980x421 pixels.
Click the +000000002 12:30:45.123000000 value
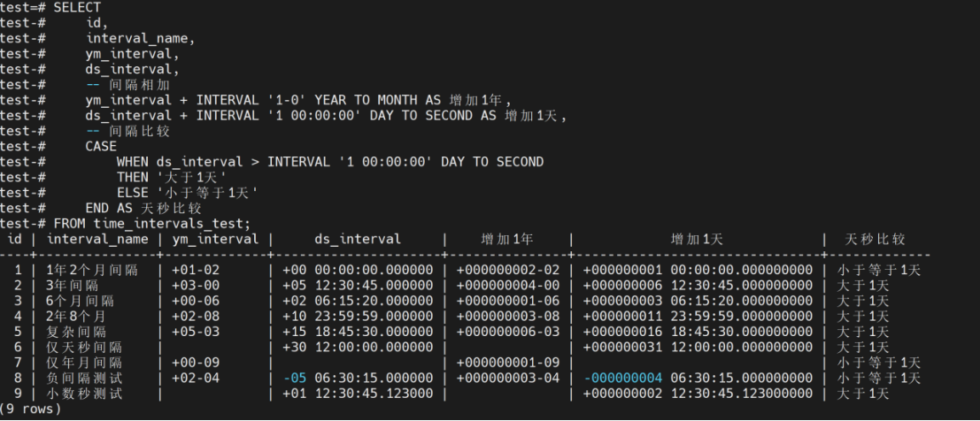coord(697,394)
